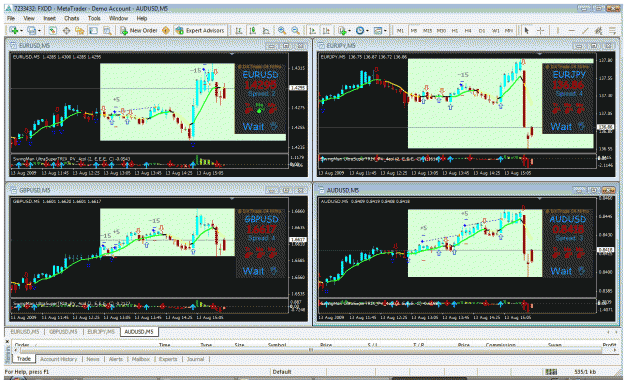Viewport: 625px width, 380px height.
Task: Open the Journal terminal tab
Action: tap(195, 359)
